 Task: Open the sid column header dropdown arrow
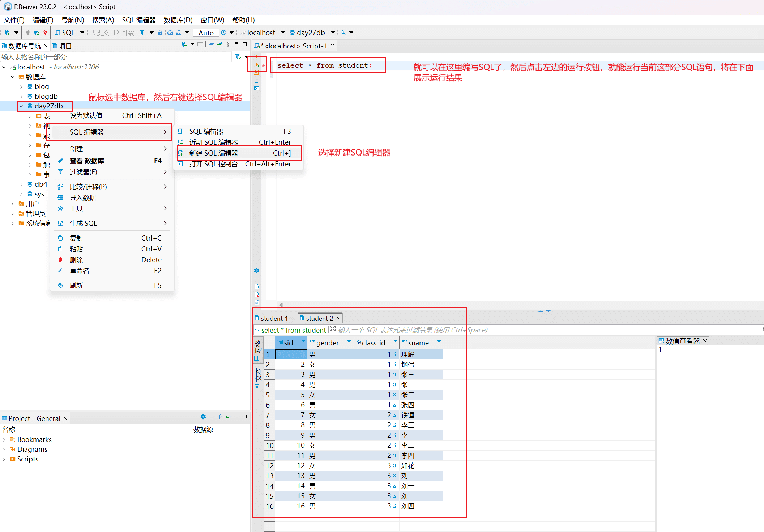click(303, 342)
